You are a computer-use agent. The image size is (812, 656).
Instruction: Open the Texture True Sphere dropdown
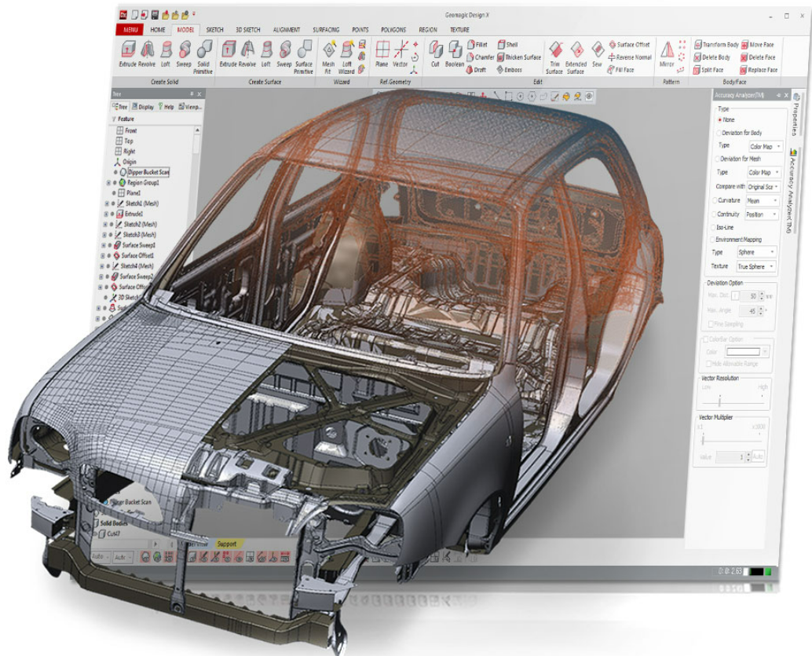pyautogui.click(x=755, y=266)
